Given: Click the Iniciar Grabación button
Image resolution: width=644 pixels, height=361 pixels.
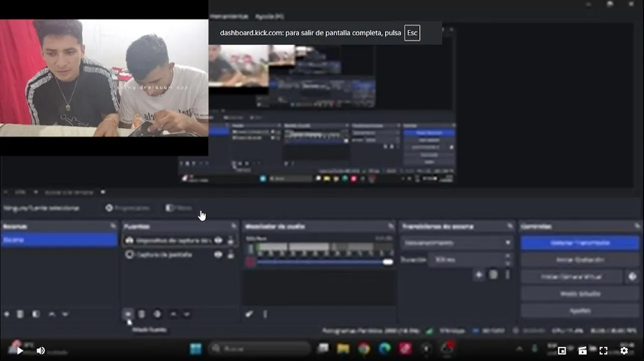Looking at the screenshot, I should click(580, 260).
